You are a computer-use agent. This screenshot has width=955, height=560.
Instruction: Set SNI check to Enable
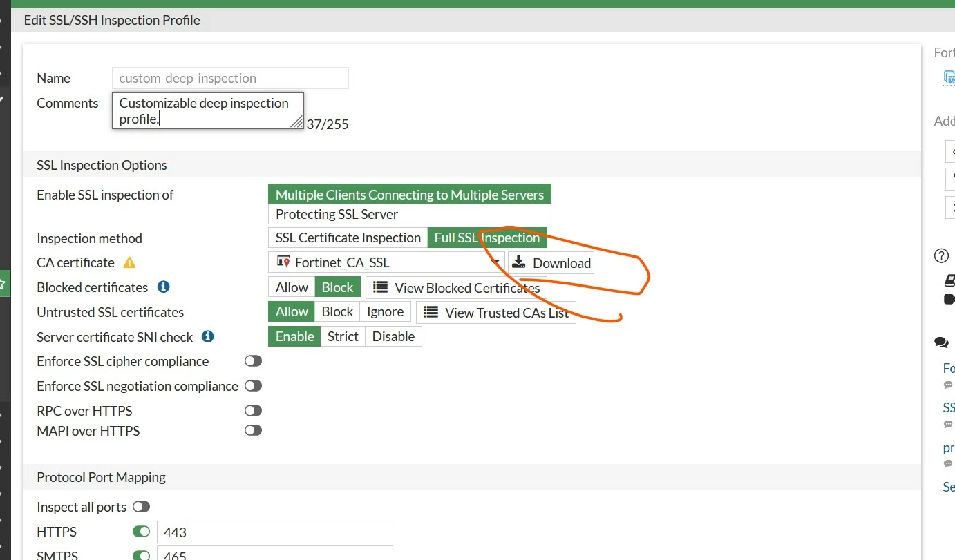[x=294, y=336]
